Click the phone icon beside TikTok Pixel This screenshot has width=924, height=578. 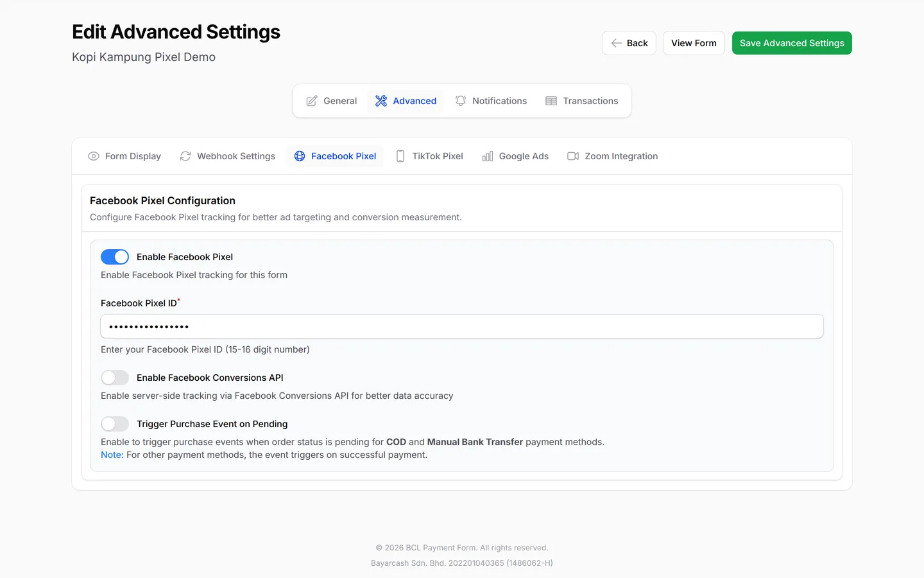[x=400, y=156]
